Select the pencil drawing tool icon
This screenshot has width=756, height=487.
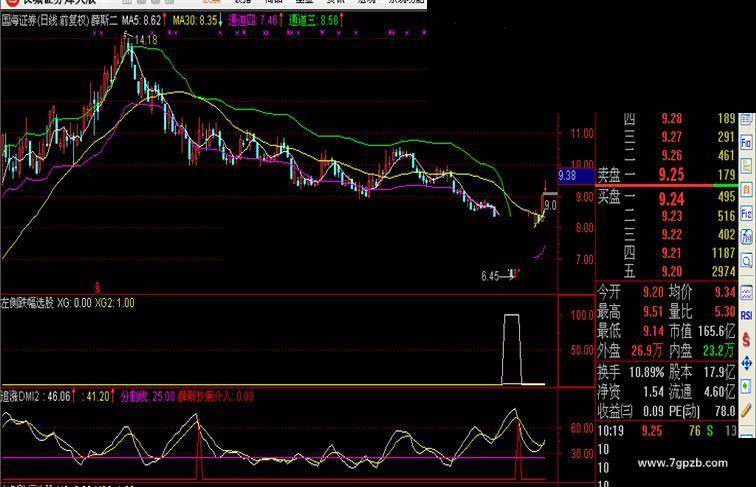click(x=746, y=410)
